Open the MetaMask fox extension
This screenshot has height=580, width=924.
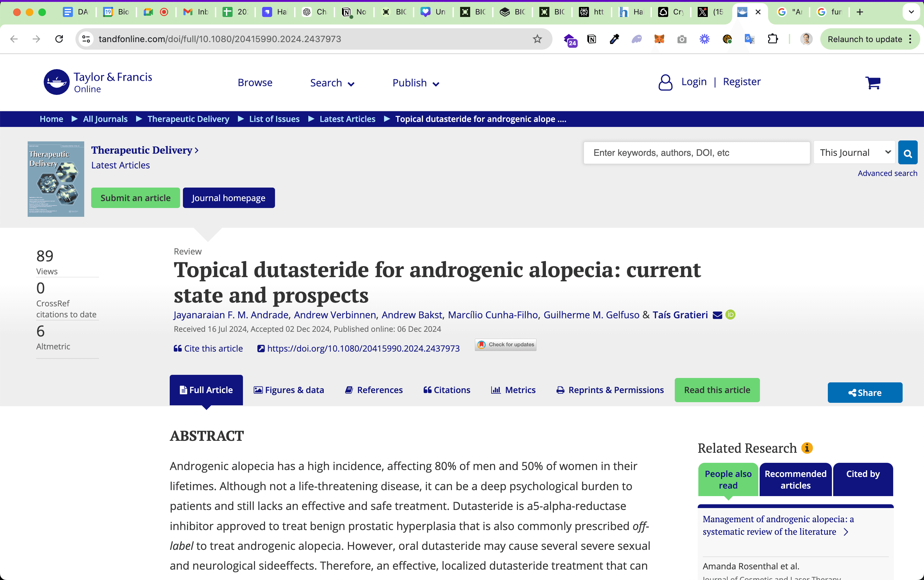pyautogui.click(x=659, y=39)
